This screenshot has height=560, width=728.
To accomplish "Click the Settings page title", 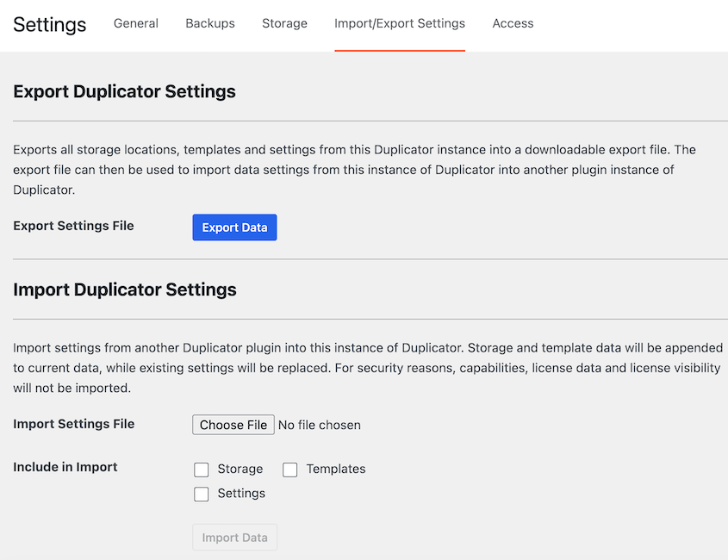I will tap(50, 24).
